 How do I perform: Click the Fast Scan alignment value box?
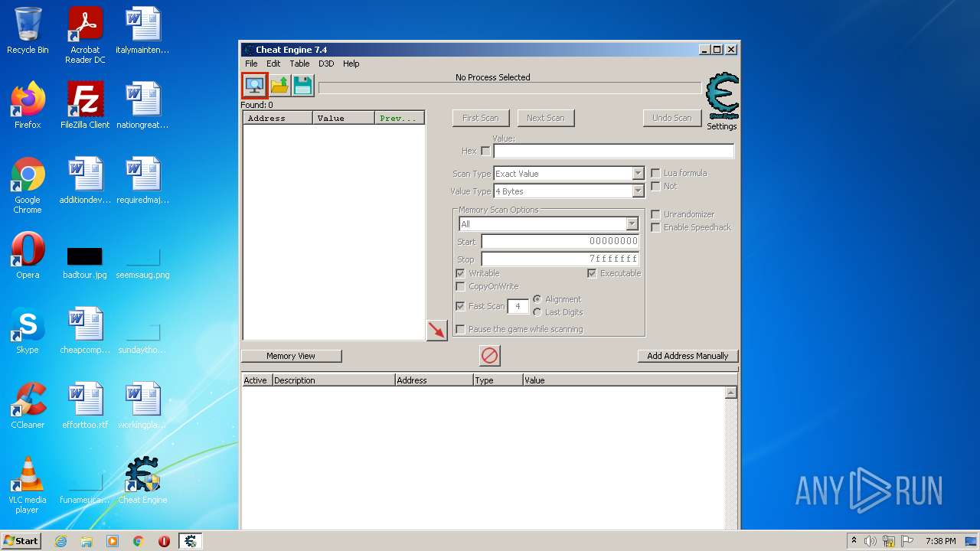518,306
